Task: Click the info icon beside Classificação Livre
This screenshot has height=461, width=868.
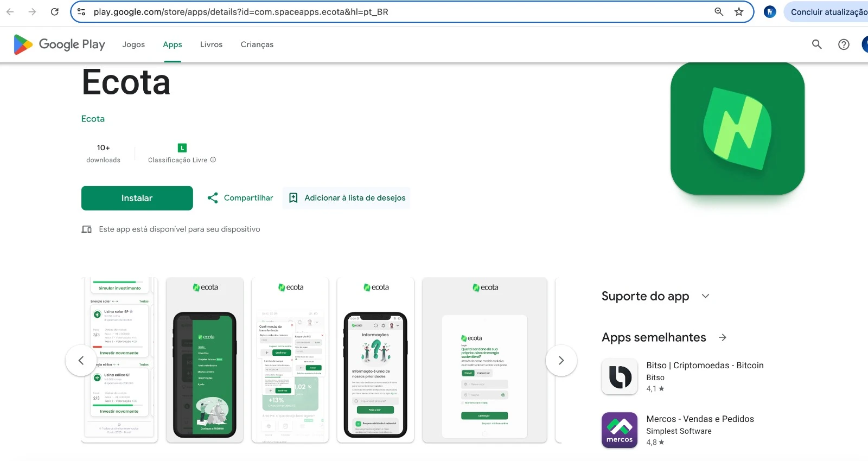Action: pyautogui.click(x=213, y=159)
